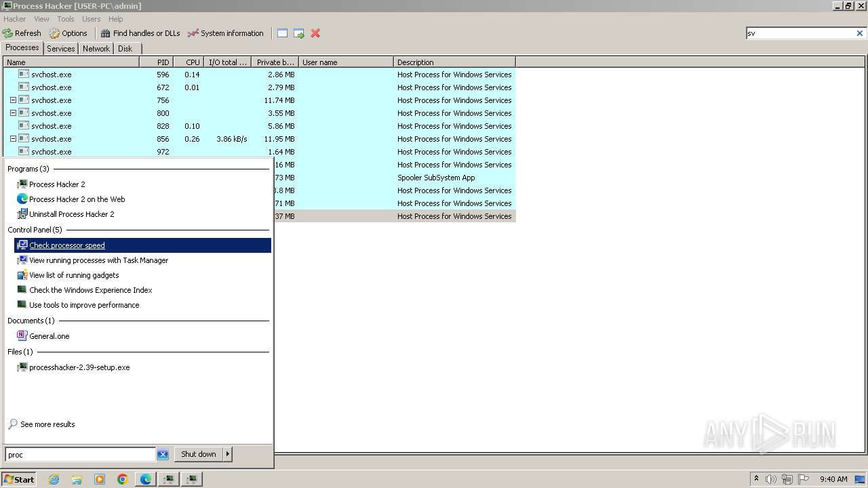The width and height of the screenshot is (868, 488).
Task: Click into the Start menu 'proc' search box
Action: tap(81, 455)
